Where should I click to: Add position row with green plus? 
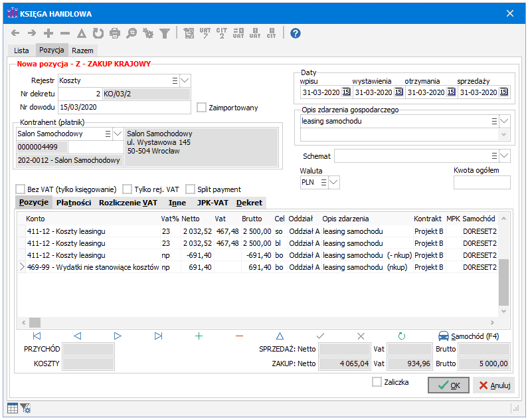[199, 336]
